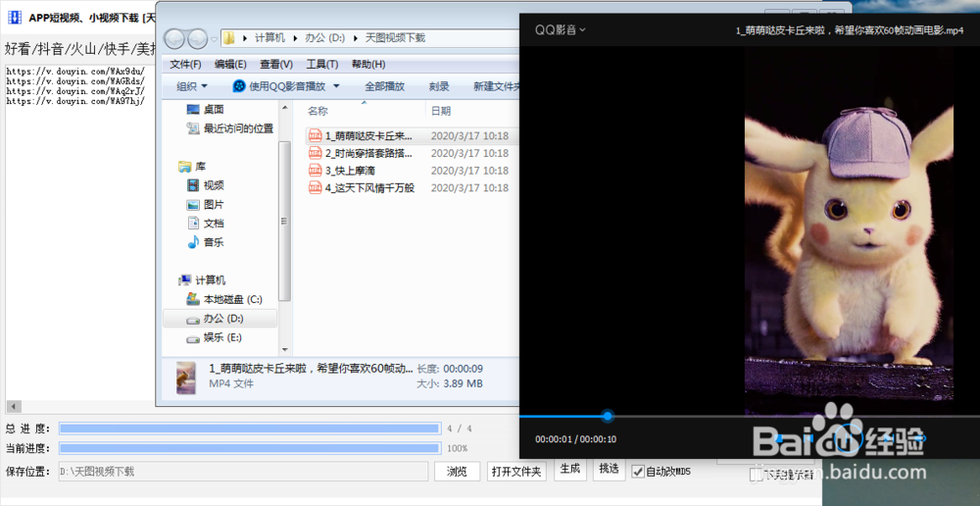Open the 查看(V) menu
Image resolution: width=980 pixels, height=506 pixels.
[x=276, y=65]
